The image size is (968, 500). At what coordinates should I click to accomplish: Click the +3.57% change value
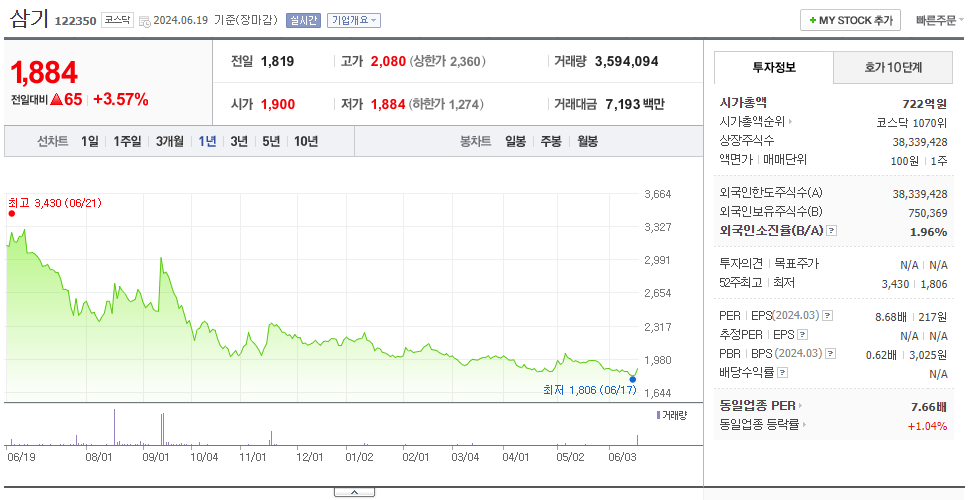click(x=121, y=99)
